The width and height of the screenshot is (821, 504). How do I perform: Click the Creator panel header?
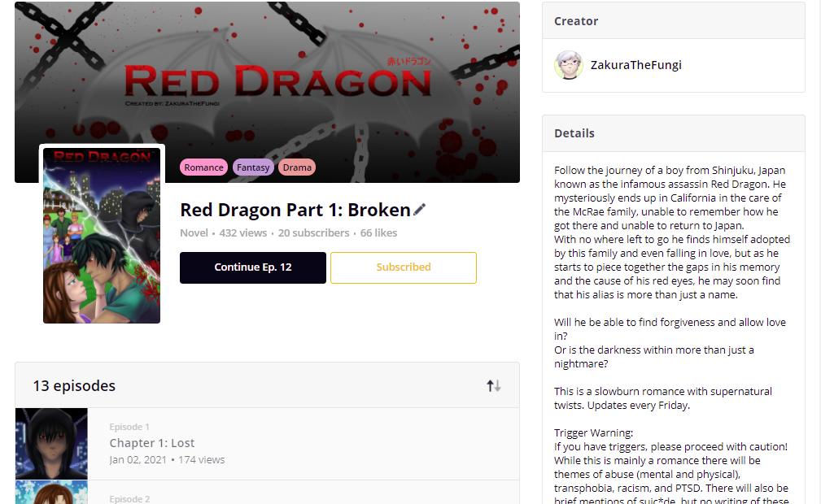tap(674, 21)
